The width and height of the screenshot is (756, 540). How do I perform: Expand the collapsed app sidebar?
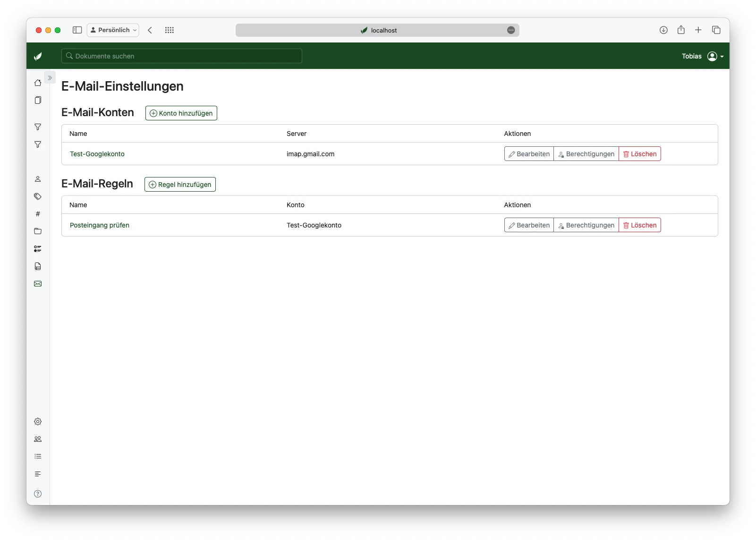50,77
